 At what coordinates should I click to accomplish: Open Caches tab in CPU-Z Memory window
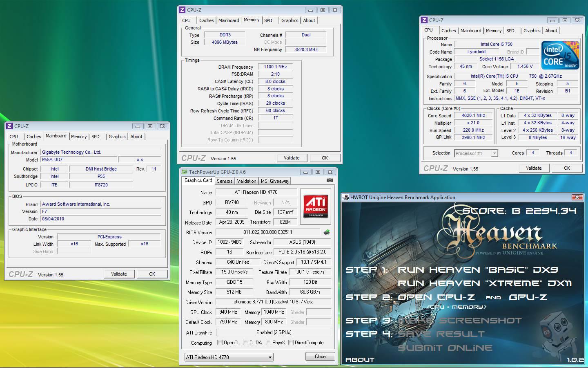tap(206, 20)
